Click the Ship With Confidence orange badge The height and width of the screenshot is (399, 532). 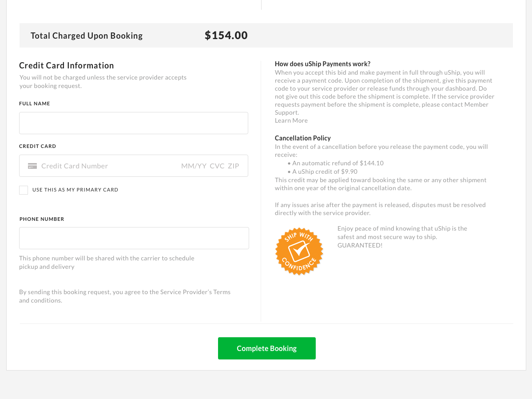coord(299,251)
